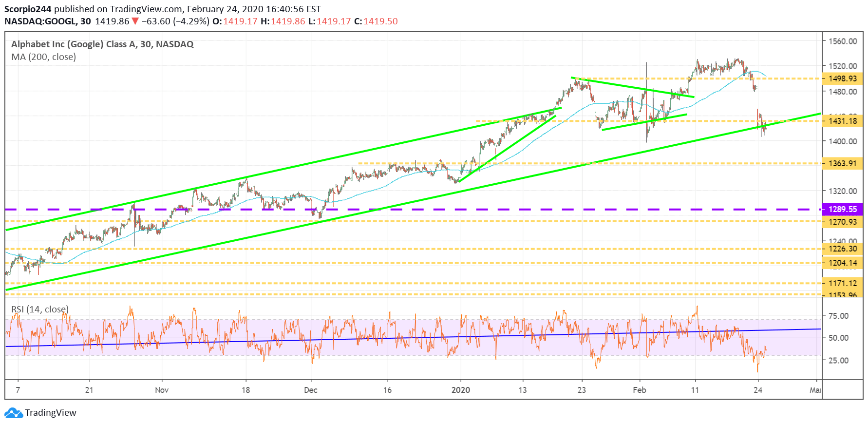Click the 23 date label on time axis
This screenshot has width=868, height=426.
pos(582,390)
